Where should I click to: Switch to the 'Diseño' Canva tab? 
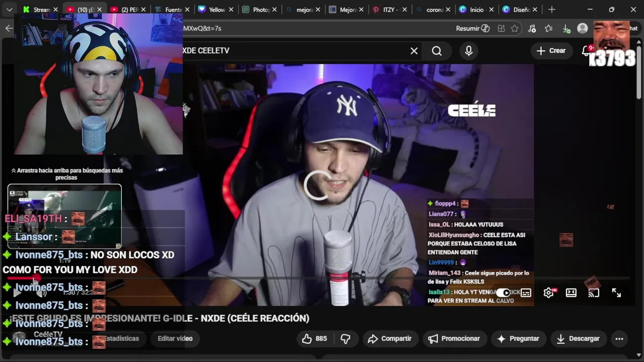(x=517, y=10)
